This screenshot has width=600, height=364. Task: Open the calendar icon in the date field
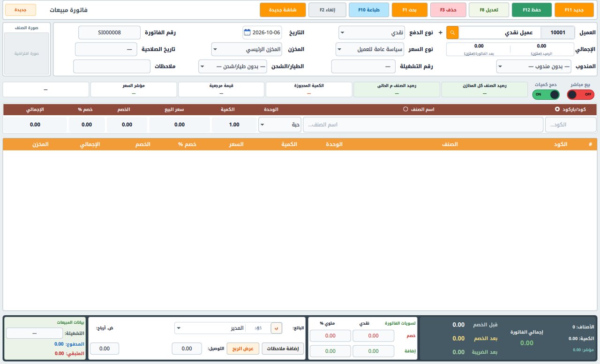point(247,33)
